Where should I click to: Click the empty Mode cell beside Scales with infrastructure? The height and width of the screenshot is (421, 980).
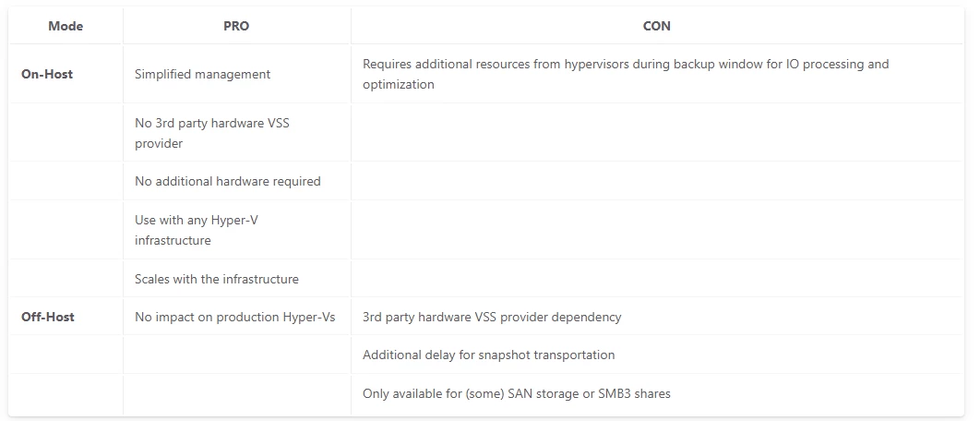tap(66, 279)
